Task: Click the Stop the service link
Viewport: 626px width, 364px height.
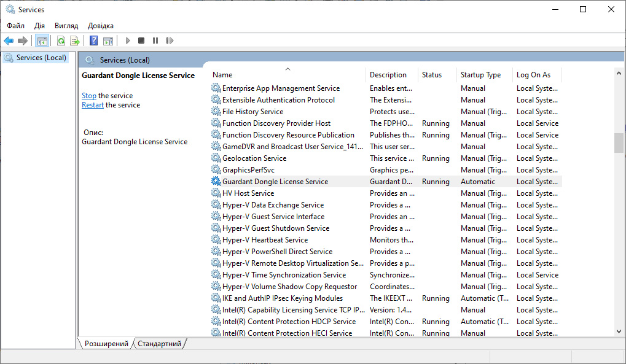Action: point(89,96)
